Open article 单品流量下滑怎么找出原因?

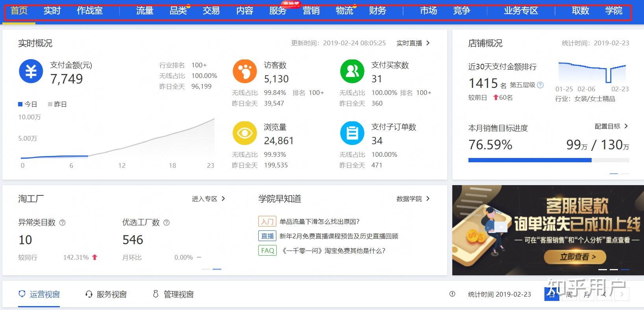[320, 221]
